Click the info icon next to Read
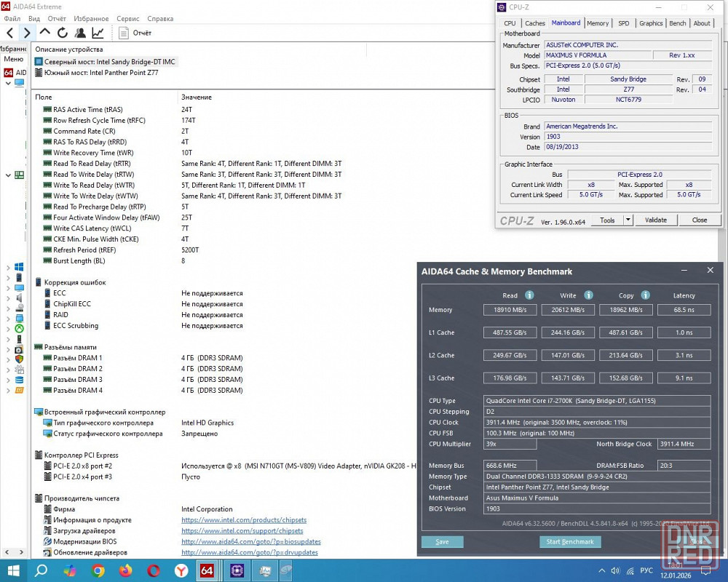The height and width of the screenshot is (582, 728). (529, 295)
